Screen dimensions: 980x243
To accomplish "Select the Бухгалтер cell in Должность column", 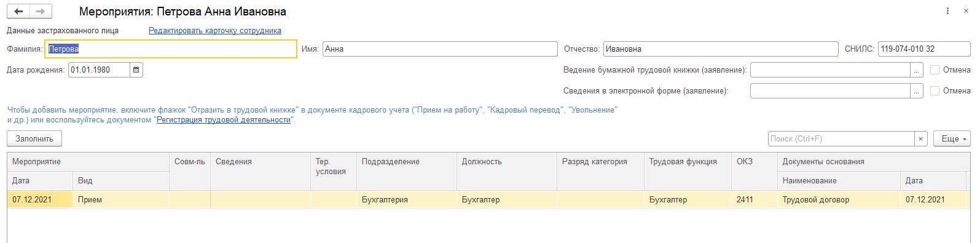I will click(x=507, y=200).
